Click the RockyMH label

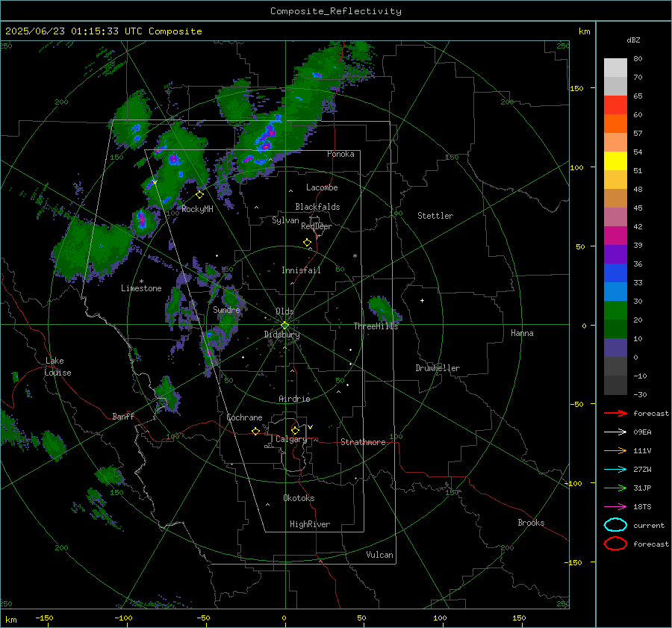[x=197, y=209]
